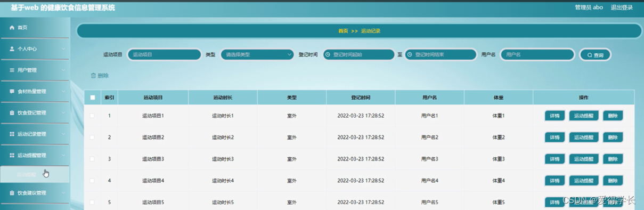The width and height of the screenshot is (644, 210).
Task: Click the grid icon beside 运动提醒管理
Action: [12, 155]
